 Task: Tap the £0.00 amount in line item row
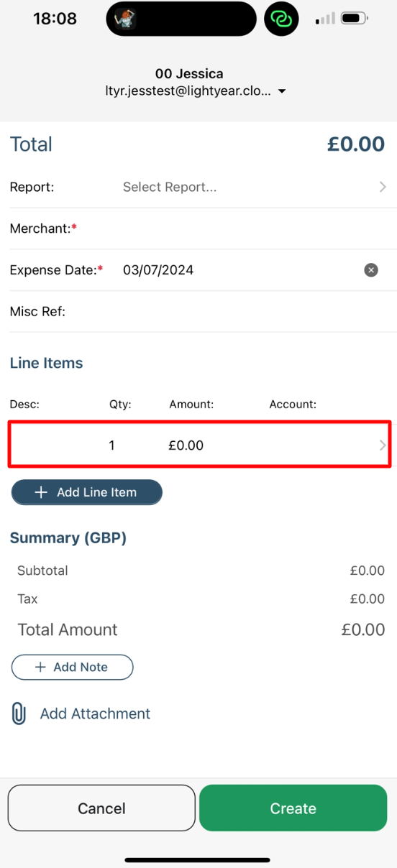(186, 445)
